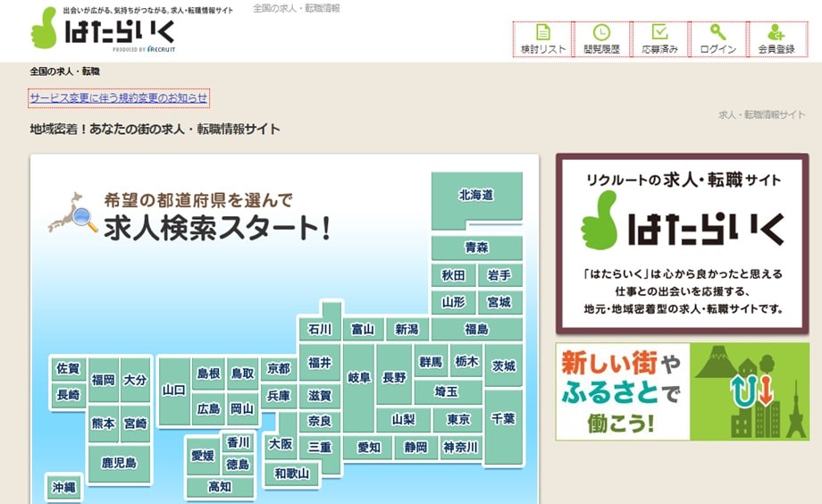This screenshot has height=504, width=822.
Task: Open the 新しい街やふるさとで働こう banner
Action: point(682,391)
